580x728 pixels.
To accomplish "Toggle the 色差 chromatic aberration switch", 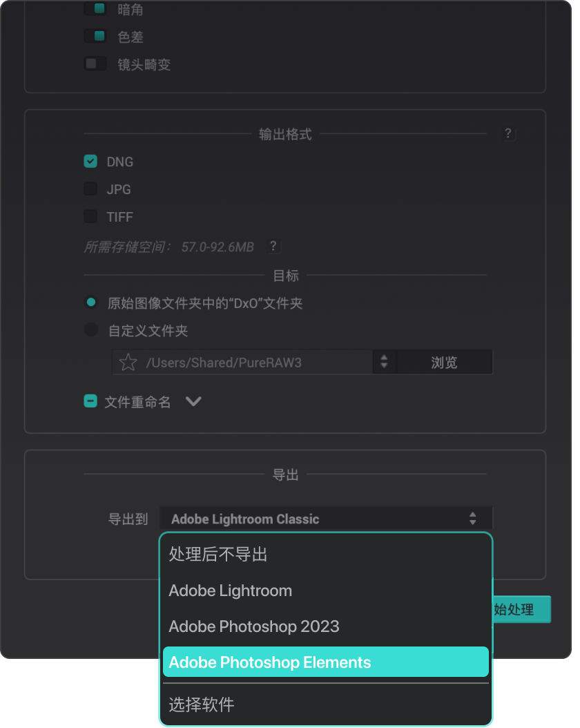I will [95, 36].
